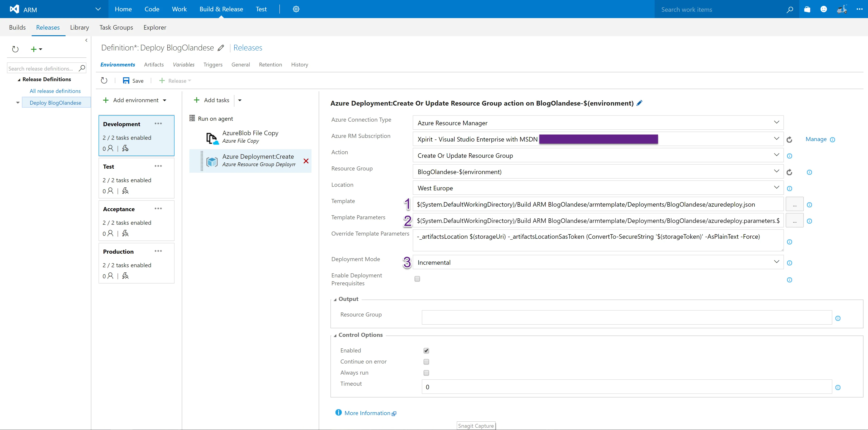
Task: Show info for the Template field
Action: click(809, 205)
